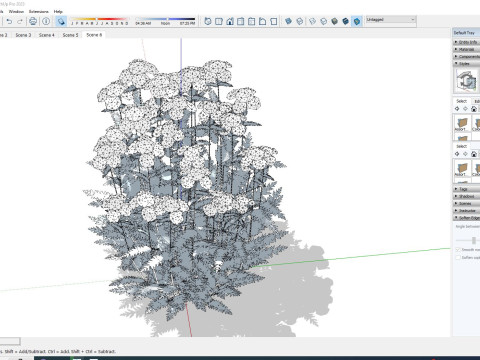Screen dimensions: 480x360
Task: Click the current style preview thumbnail
Action: pyautogui.click(x=466, y=80)
